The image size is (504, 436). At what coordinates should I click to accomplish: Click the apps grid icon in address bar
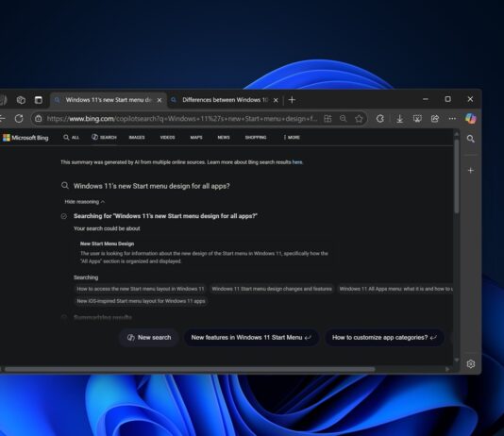(328, 119)
